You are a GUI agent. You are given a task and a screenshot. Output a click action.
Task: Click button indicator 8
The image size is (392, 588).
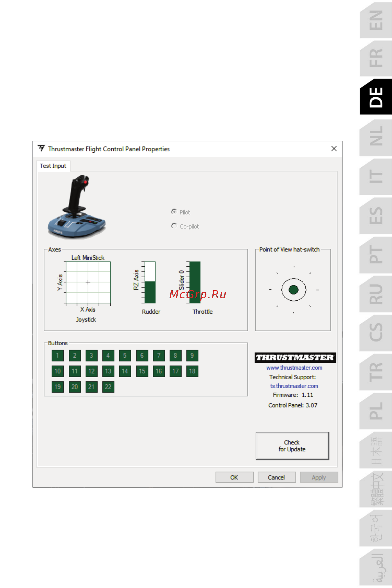[x=175, y=356]
